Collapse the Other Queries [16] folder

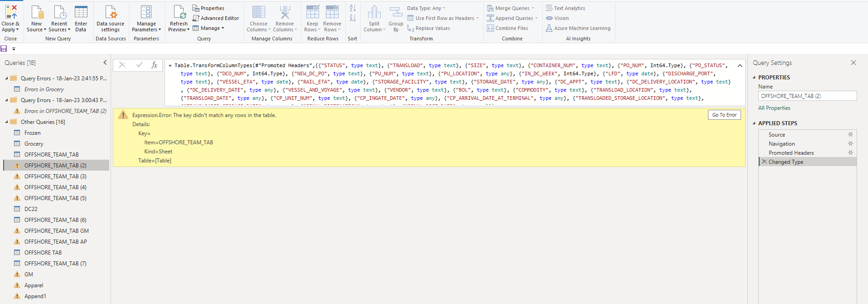pos(7,122)
